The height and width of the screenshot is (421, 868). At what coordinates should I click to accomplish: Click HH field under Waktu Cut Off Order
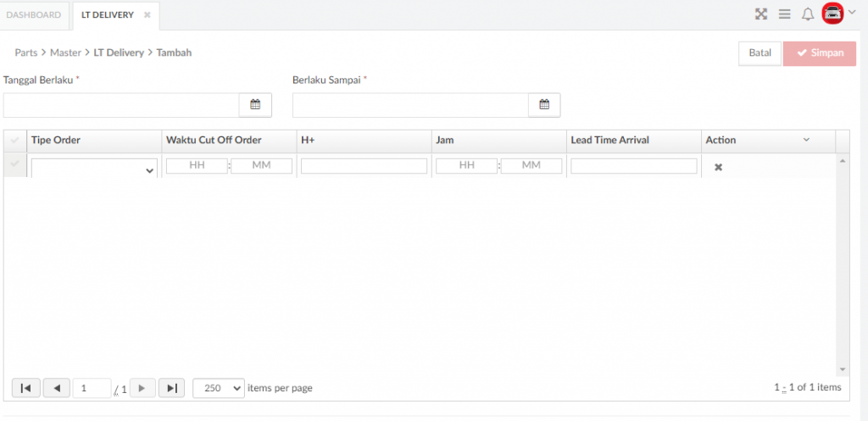click(197, 165)
